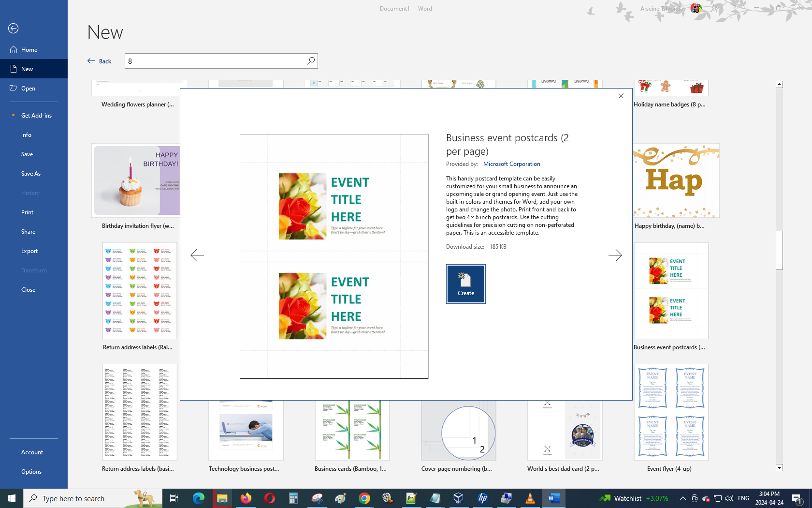Click the Create template button

pyautogui.click(x=465, y=284)
